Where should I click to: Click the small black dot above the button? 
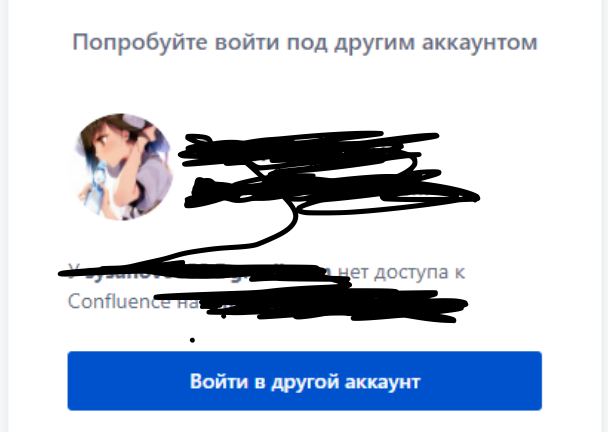click(192, 340)
